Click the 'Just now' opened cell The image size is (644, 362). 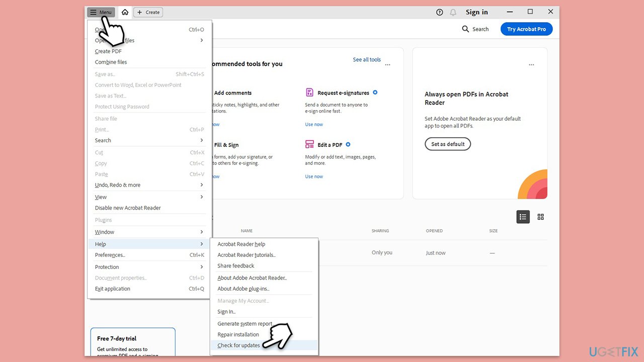[x=436, y=253]
